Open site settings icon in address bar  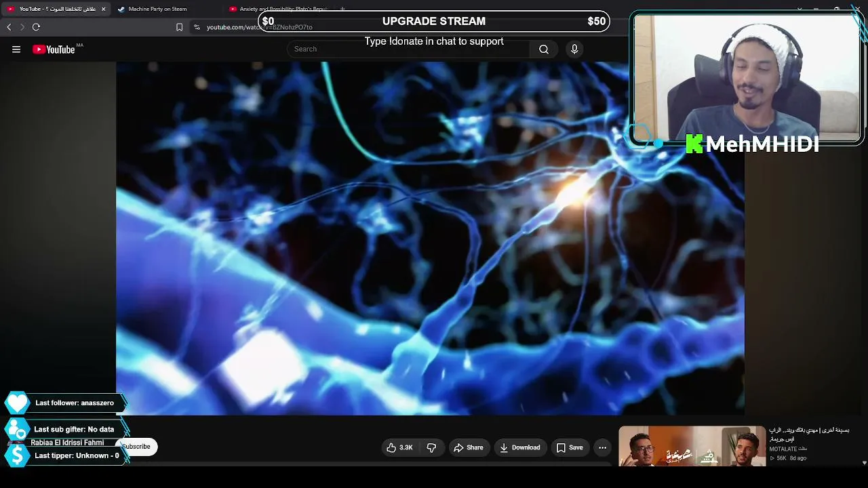(x=197, y=27)
